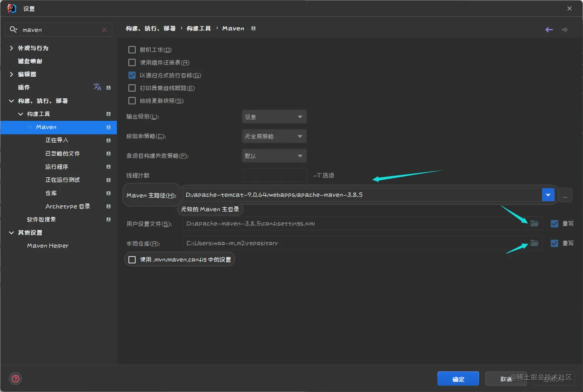Viewport: 583px width, 392px height.
Task: Click the project-level icon on the 软件包搜索 row
Action: pos(108,219)
